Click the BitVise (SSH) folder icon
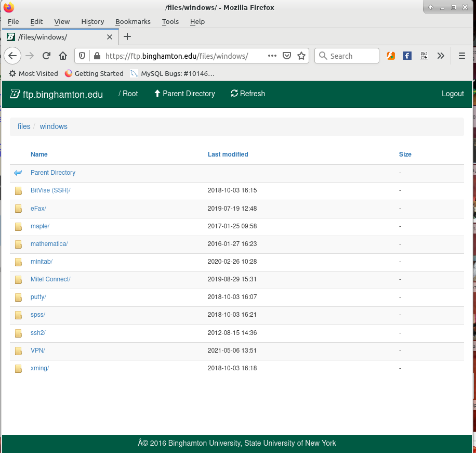476x453 pixels. [x=18, y=191]
